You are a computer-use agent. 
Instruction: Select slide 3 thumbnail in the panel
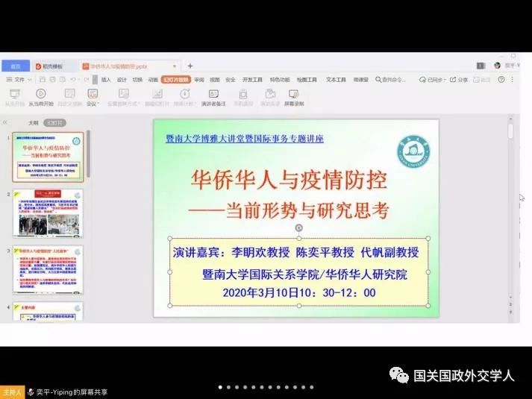pos(48,270)
